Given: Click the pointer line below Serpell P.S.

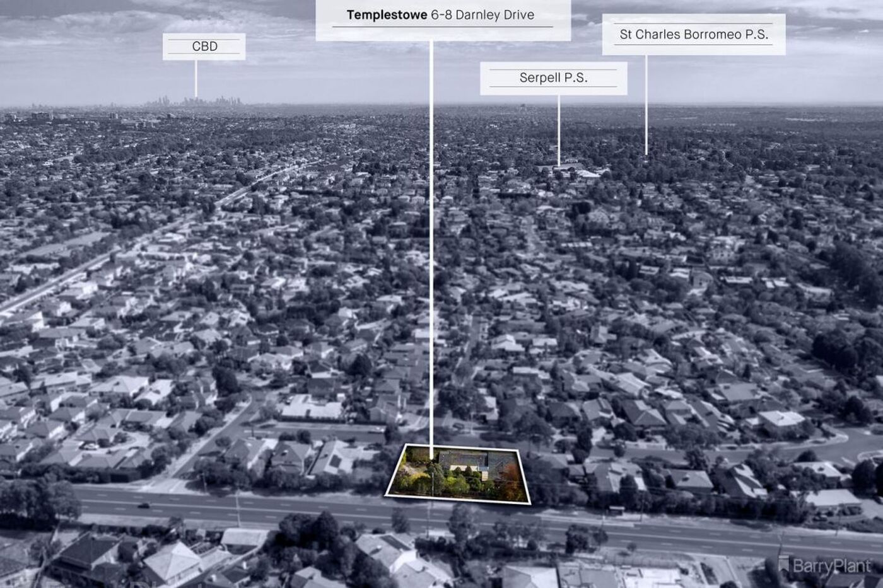Looking at the screenshot, I should point(558,129).
